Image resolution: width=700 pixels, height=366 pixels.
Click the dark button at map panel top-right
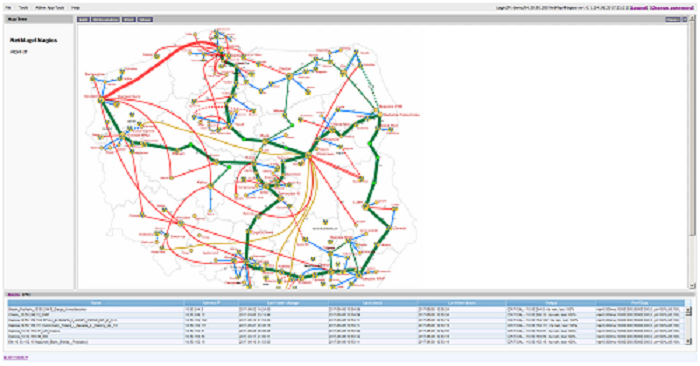click(x=673, y=20)
